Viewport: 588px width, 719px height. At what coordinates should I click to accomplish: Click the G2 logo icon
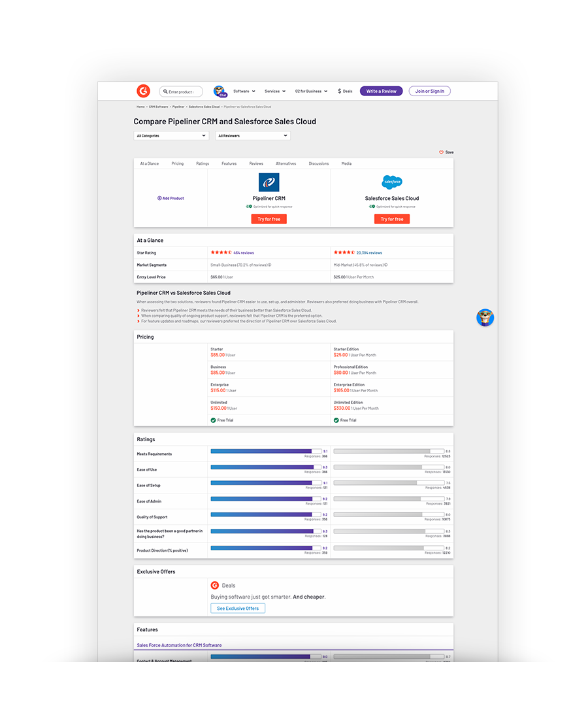coord(143,91)
